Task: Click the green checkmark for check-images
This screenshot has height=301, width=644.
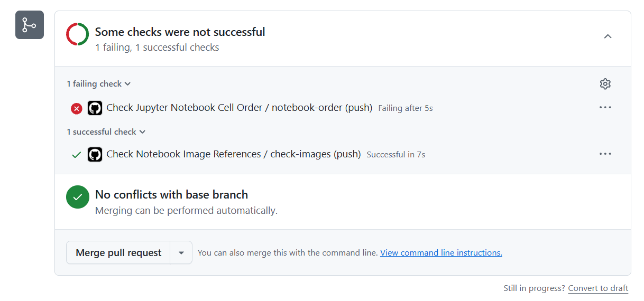Action: (77, 155)
